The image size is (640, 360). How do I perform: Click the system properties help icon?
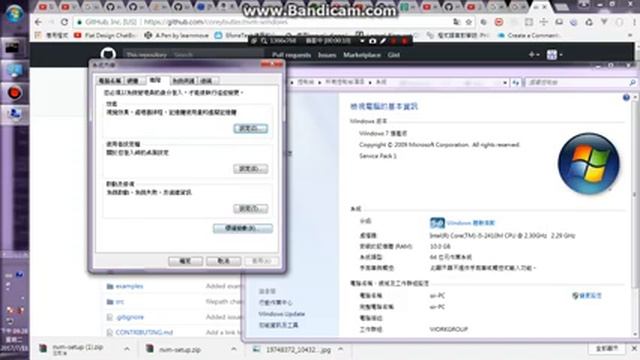pyautogui.click(x=626, y=98)
